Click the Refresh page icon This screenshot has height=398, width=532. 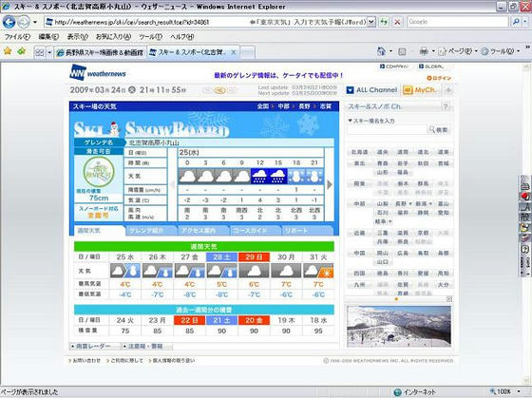coord(384,22)
